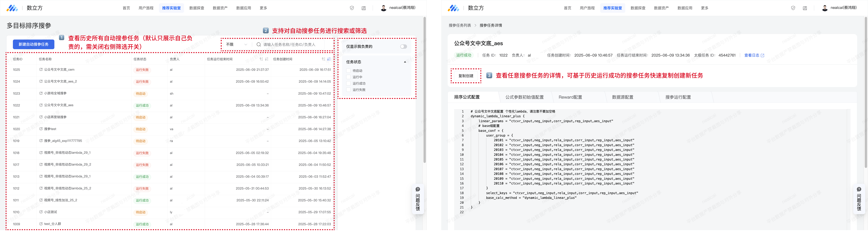868x231 pixels.
Task: Check the 待启动 status checkbox
Action: (348, 71)
